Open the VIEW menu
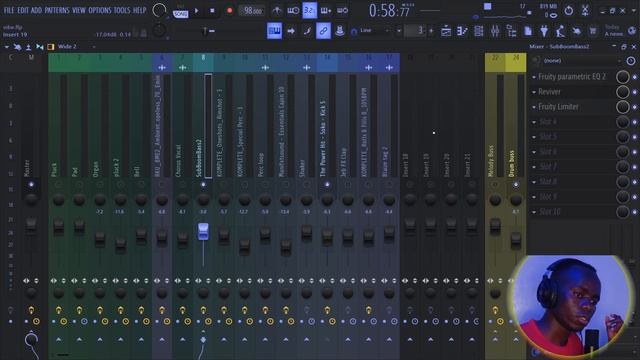The image size is (640, 360). 79,11
